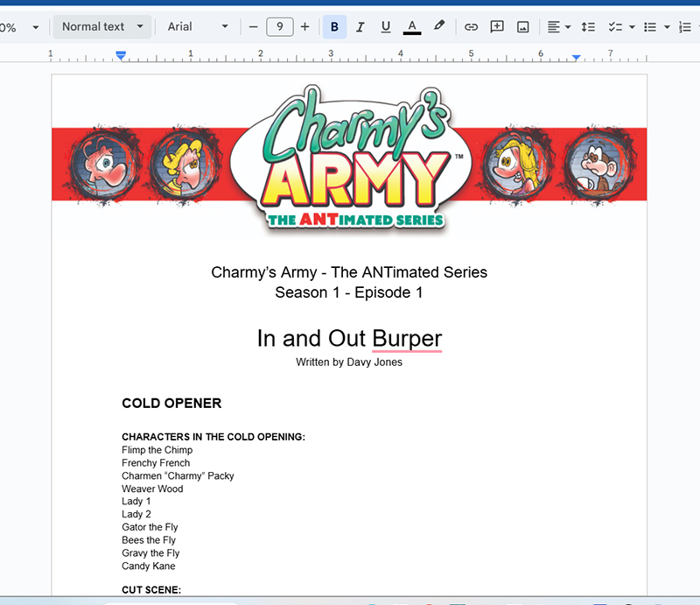700x605 pixels.
Task: Toggle italic formatting
Action: click(x=360, y=27)
